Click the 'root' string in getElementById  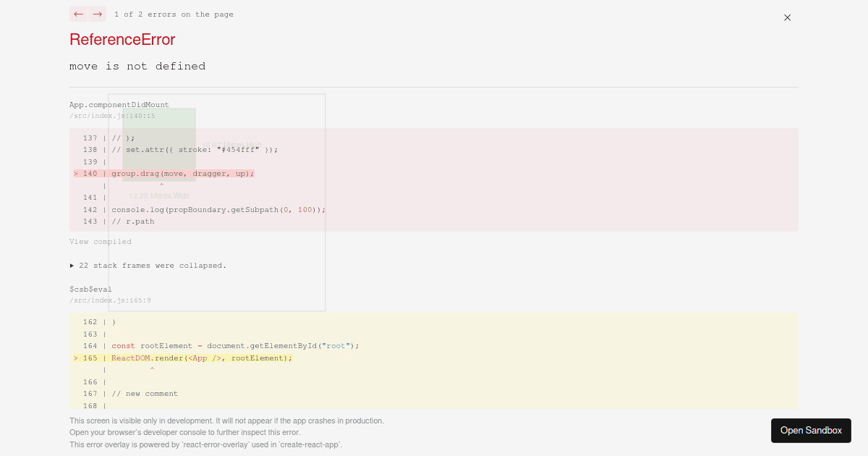coord(337,345)
